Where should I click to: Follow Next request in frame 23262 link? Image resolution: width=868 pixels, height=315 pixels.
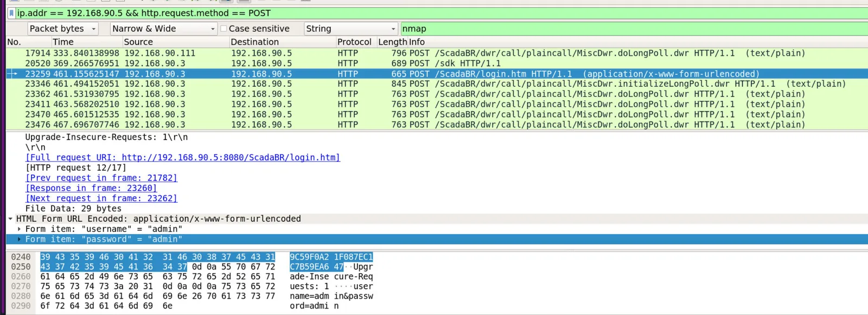pyautogui.click(x=101, y=198)
